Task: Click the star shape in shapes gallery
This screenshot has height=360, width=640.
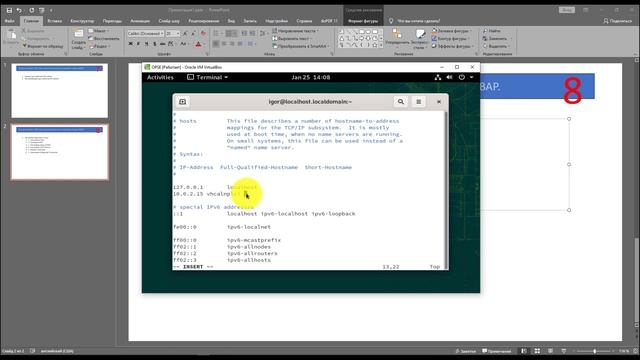Action: (x=375, y=45)
